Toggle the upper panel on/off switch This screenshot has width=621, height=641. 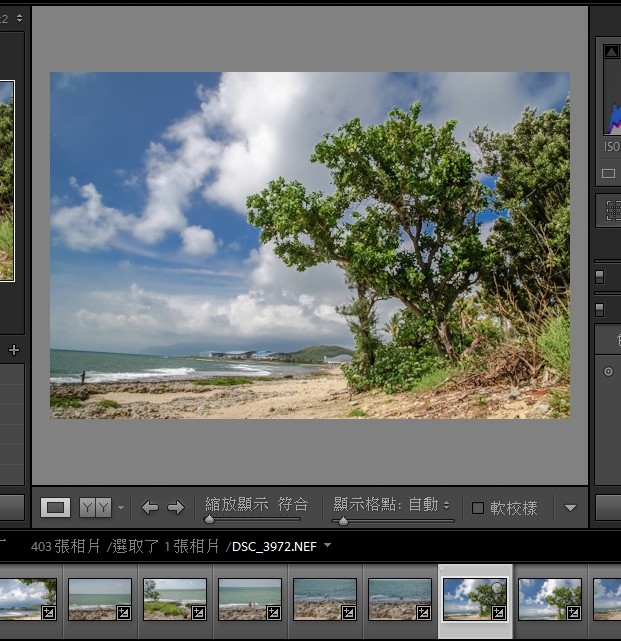pos(599,277)
